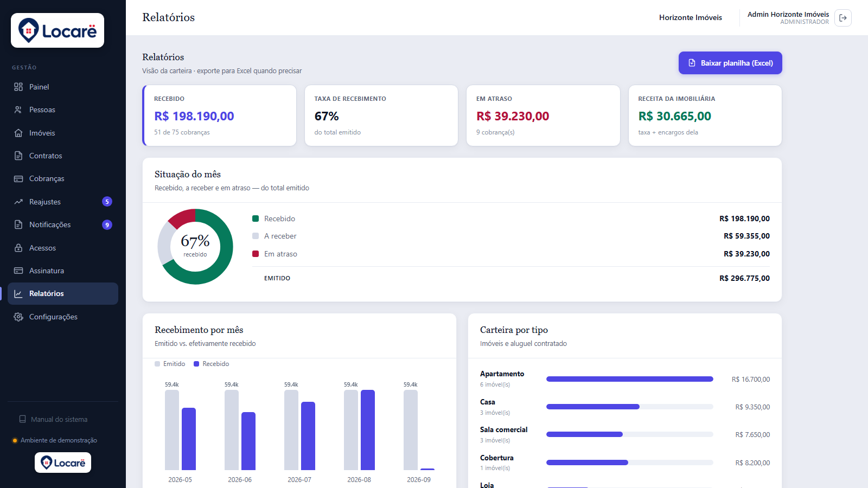Click the Notificações badge showing 9
This screenshot has height=488, width=868.
coord(107,224)
